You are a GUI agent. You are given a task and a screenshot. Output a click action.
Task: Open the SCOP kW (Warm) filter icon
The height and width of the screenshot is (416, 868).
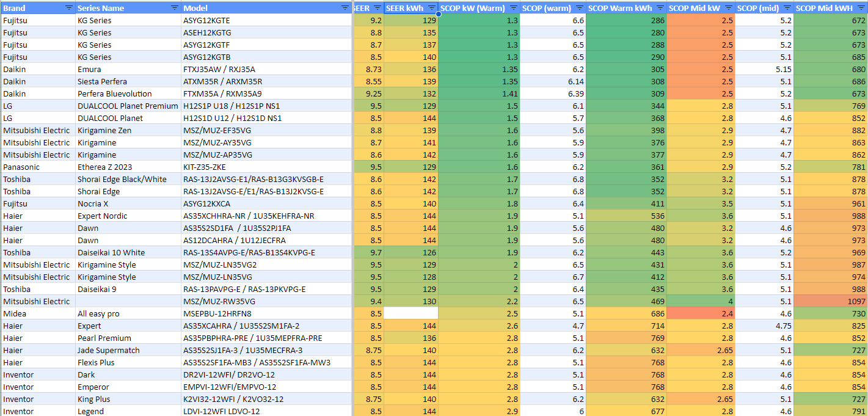coord(513,8)
